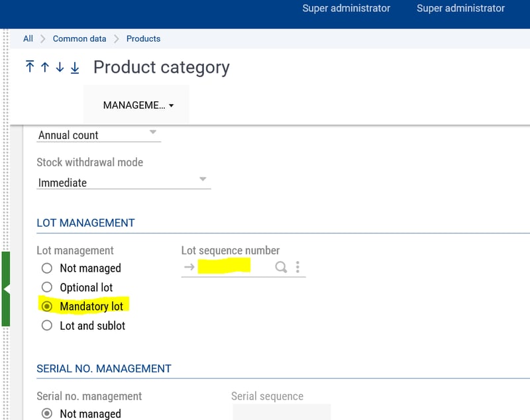Select the Not managed lot option

[46, 268]
